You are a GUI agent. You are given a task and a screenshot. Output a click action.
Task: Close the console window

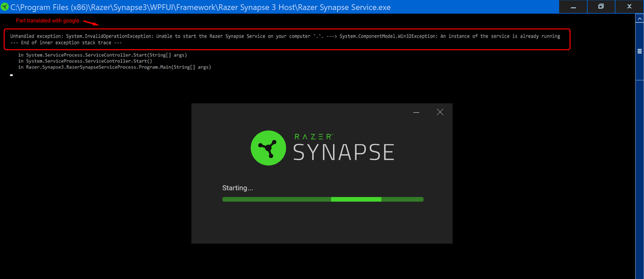pos(629,7)
